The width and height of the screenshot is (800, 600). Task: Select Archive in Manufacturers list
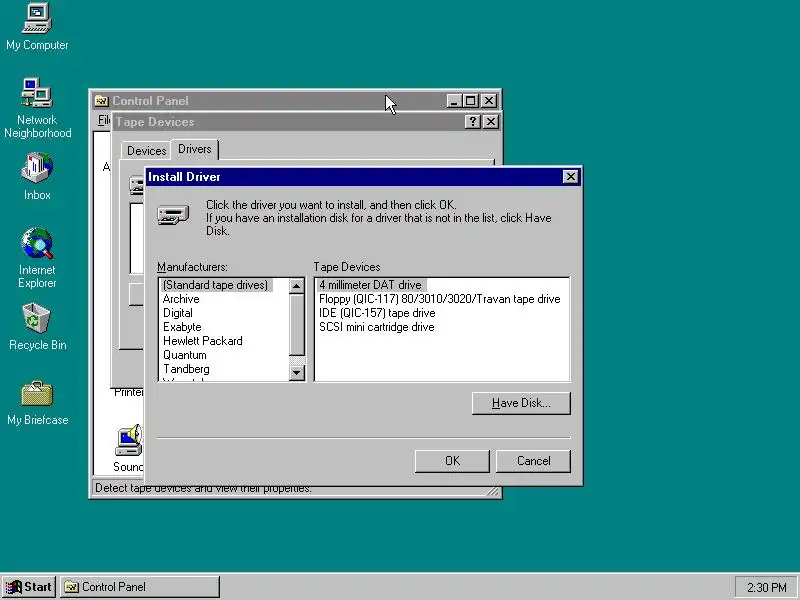coord(181,299)
